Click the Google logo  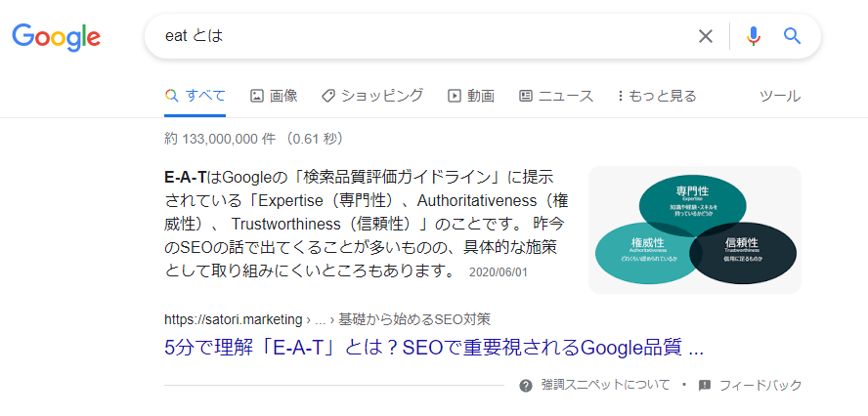click(56, 37)
